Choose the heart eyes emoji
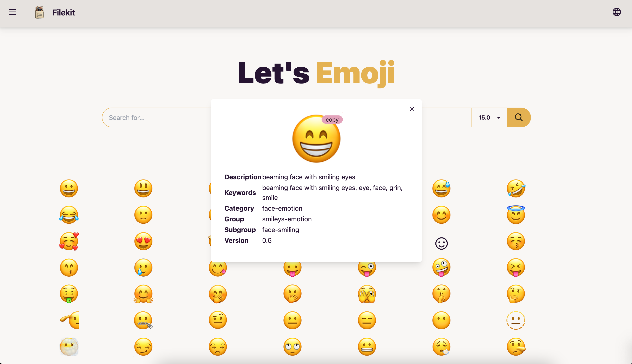632x364 pixels. [x=143, y=241]
